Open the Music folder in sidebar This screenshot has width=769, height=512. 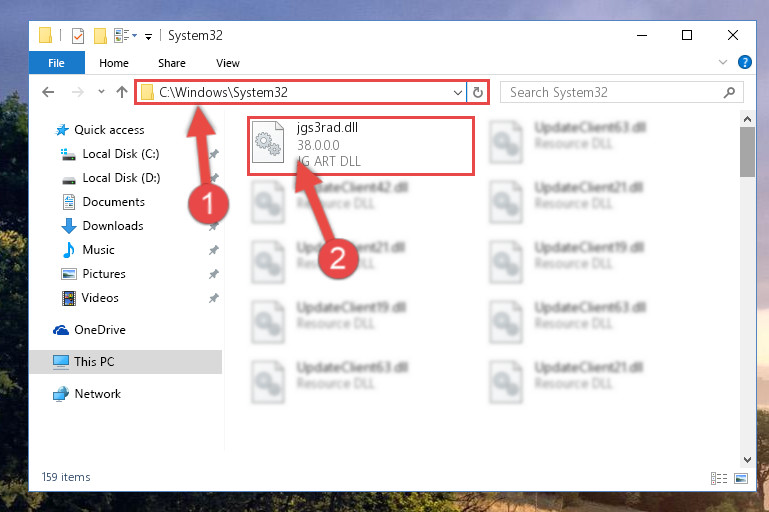pos(98,250)
